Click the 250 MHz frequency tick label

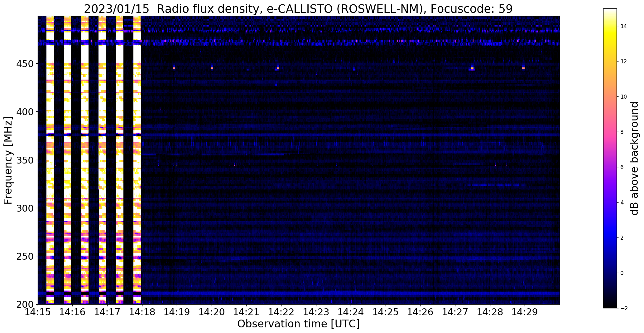point(26,257)
